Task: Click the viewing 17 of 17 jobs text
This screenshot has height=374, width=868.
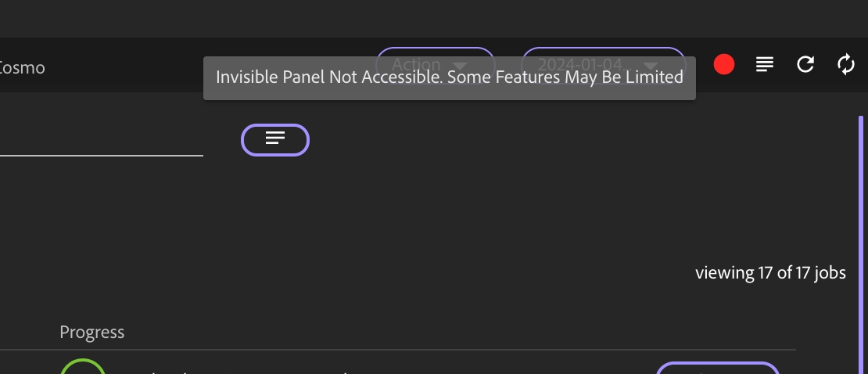Action: click(x=770, y=273)
